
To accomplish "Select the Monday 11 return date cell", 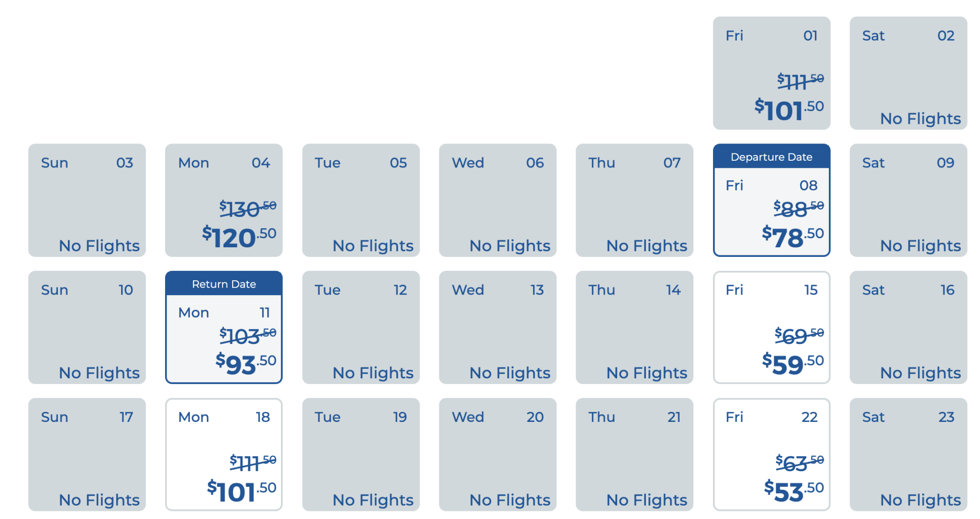I will coord(223,328).
